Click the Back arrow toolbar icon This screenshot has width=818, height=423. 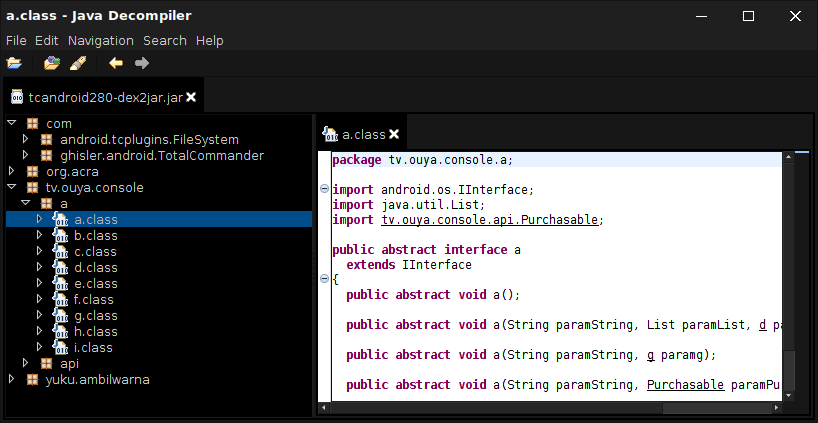tap(116, 63)
